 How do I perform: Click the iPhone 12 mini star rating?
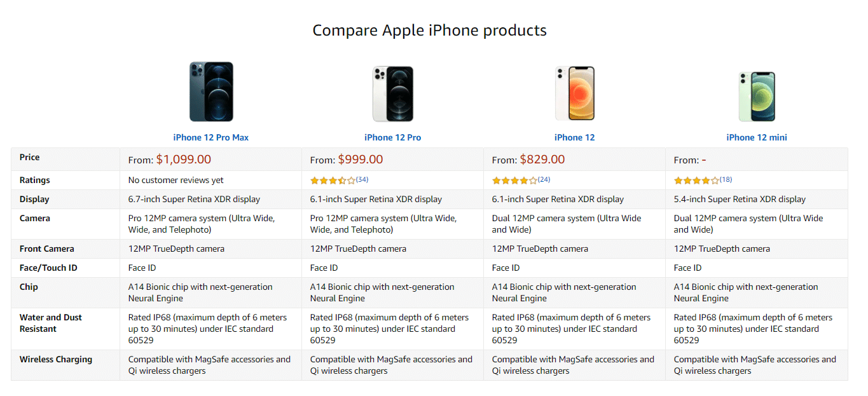coord(696,181)
